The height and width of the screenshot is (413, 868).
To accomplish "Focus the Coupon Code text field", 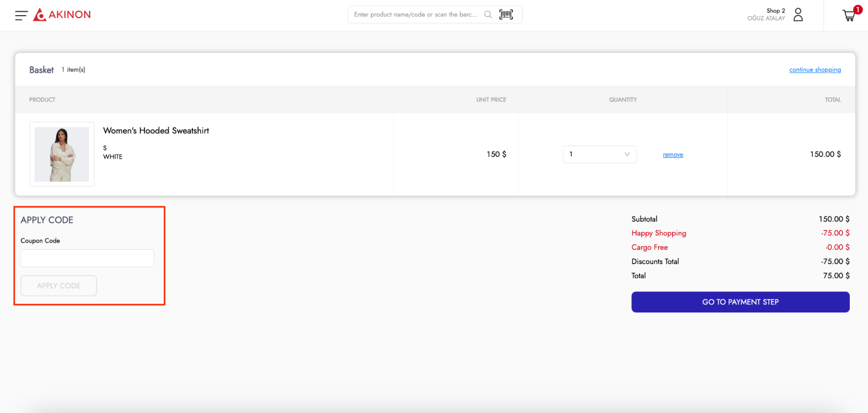I will coord(87,259).
